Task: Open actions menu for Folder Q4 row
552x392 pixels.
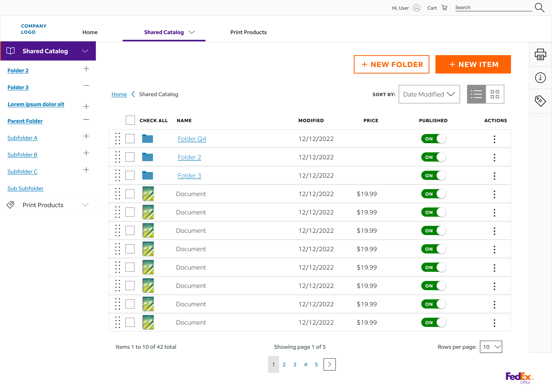Action: [494, 139]
